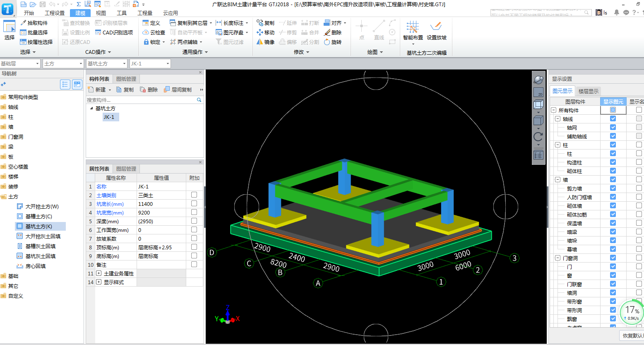This screenshot has width=644, height=345.
Task: Toggle 附加 checkbox for 土壤类别 row
Action: [x=194, y=195]
